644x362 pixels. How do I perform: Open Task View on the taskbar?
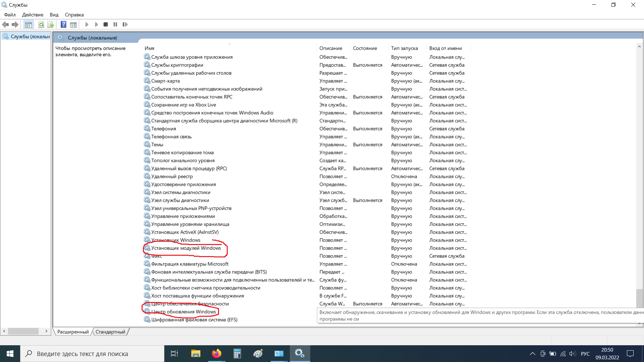click(174, 354)
